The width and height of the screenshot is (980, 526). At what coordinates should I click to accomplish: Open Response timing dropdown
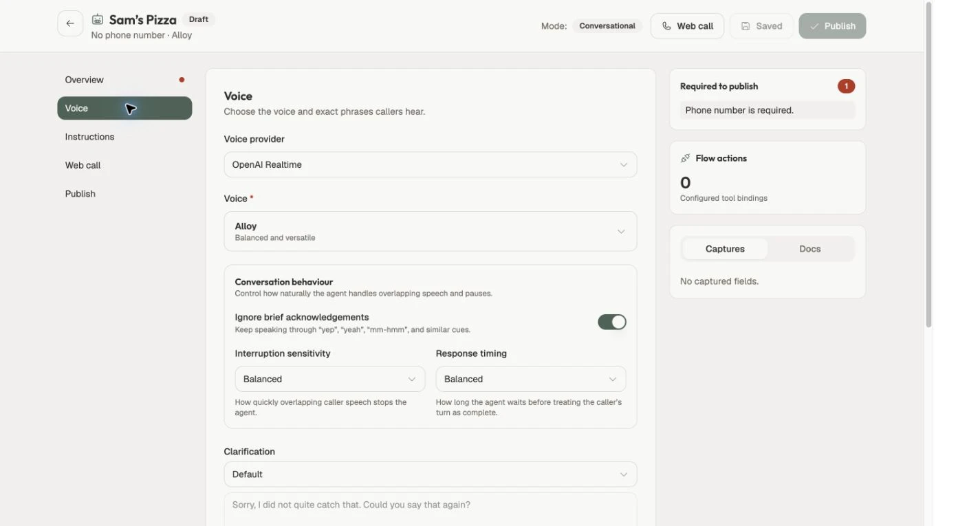[531, 379]
